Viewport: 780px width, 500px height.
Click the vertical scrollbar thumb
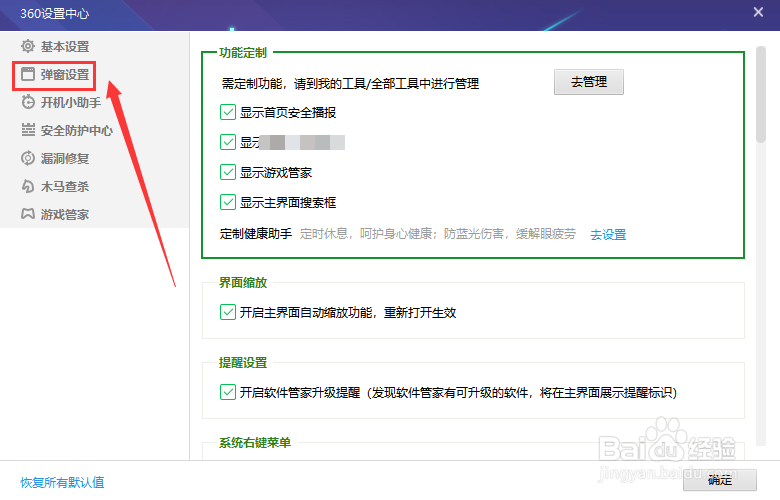click(x=761, y=95)
